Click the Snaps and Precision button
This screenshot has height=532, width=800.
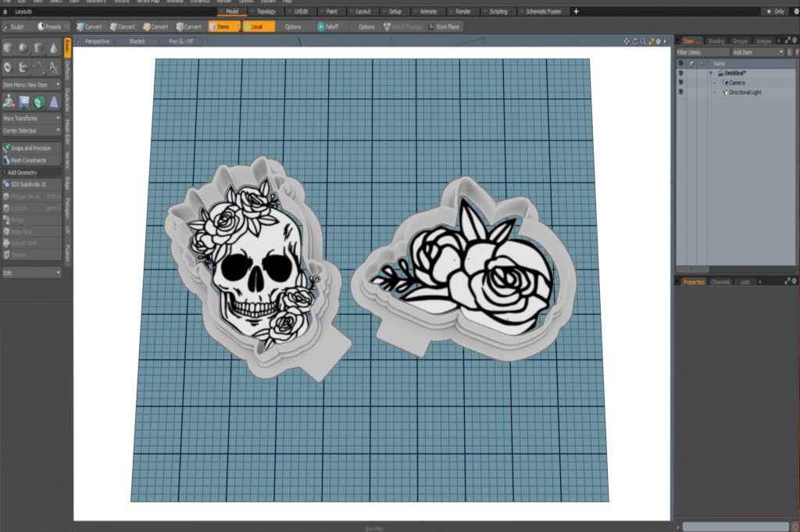point(31,148)
